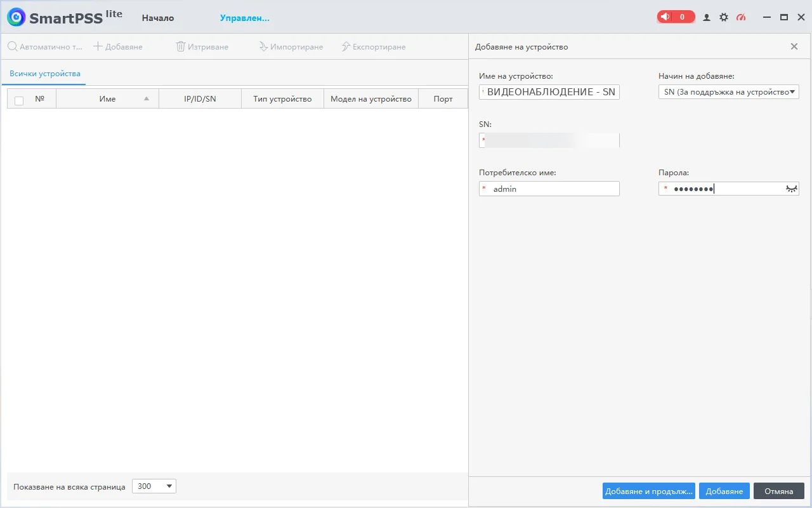Switch to the Начало tab
Image resolution: width=812 pixels, height=508 pixels.
158,18
